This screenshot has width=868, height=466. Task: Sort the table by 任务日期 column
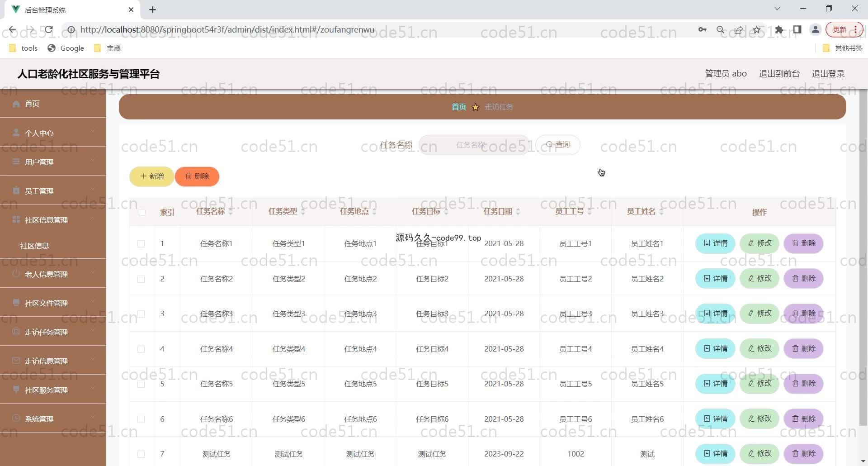coord(518,212)
